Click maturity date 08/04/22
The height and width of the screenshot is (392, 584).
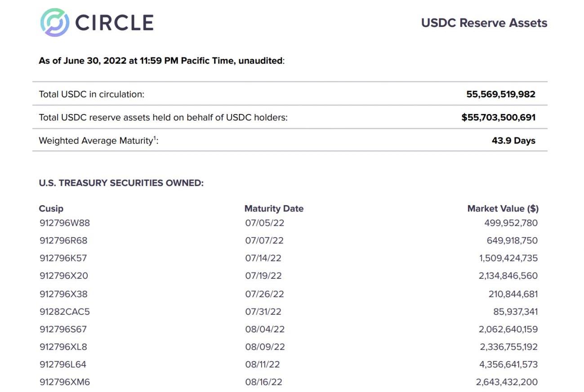click(265, 329)
